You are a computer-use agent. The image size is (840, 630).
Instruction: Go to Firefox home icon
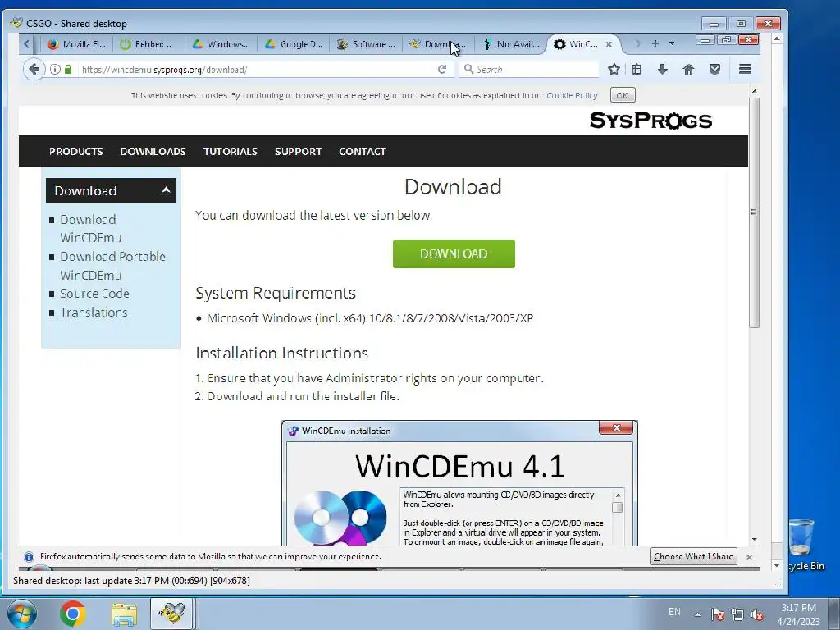click(688, 69)
